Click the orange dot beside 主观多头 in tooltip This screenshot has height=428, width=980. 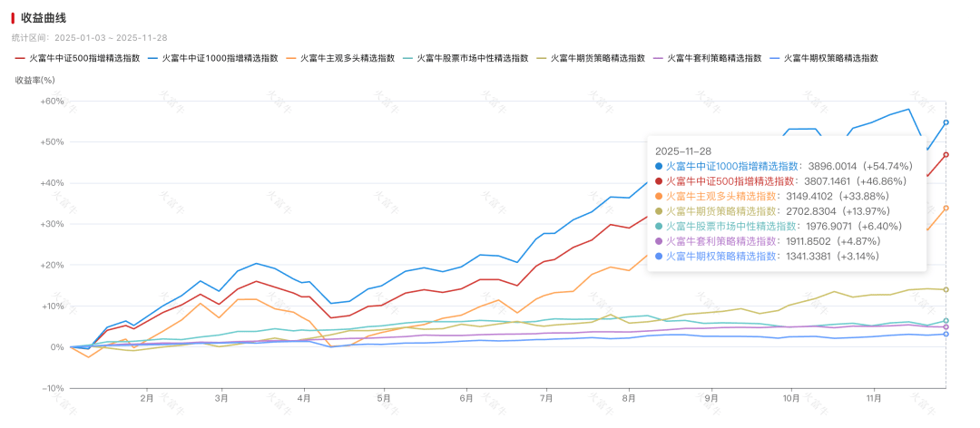click(659, 196)
